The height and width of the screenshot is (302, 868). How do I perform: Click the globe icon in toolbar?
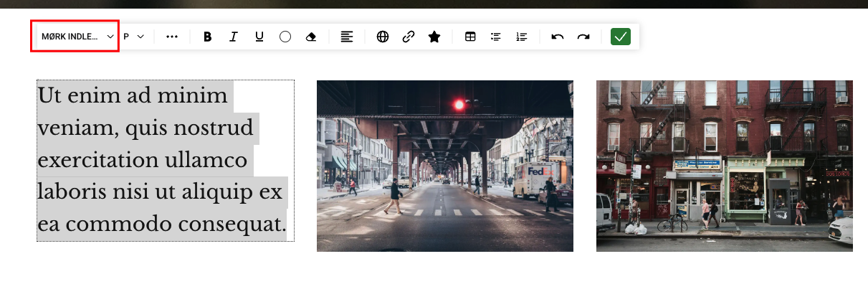pyautogui.click(x=383, y=37)
